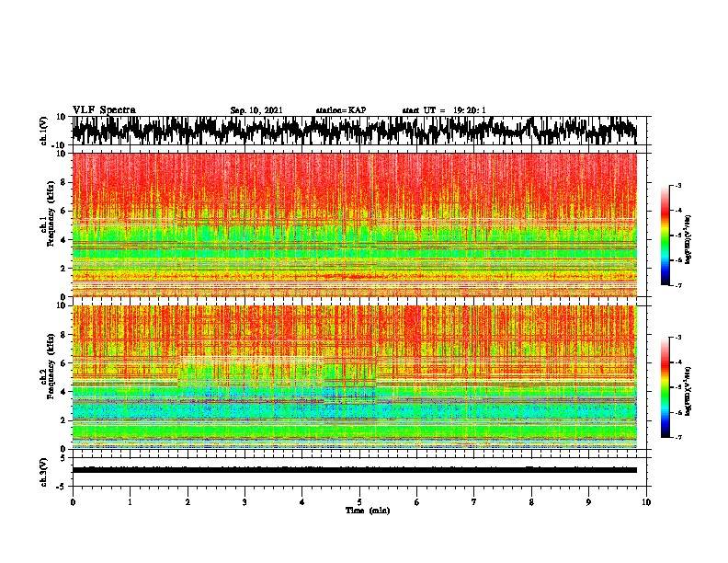Click the "station=KAP" header label
Image resolution: width=728 pixels, height=563 pixels.
341,110
